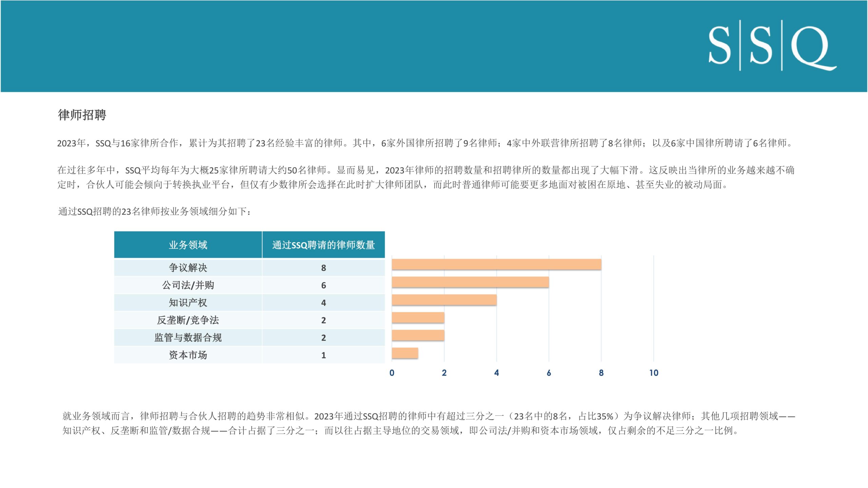Click the axis label 4 under chart
The image size is (868, 488).
pyautogui.click(x=496, y=373)
